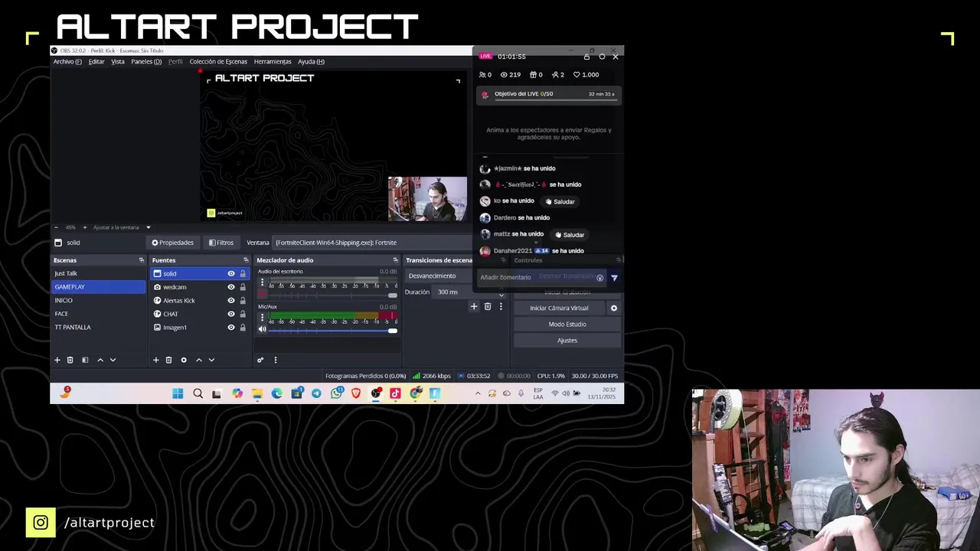The height and width of the screenshot is (551, 980).
Task: Undock the Fuentes panel
Action: pos(246,260)
